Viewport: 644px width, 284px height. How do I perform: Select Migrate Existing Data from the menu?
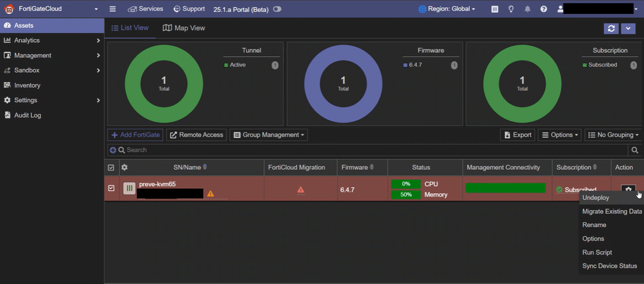(612, 211)
